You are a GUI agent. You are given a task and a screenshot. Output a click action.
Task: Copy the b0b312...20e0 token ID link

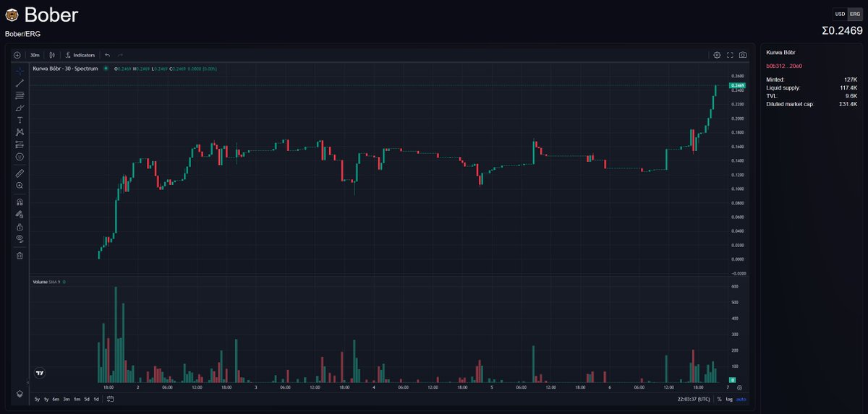tap(783, 65)
